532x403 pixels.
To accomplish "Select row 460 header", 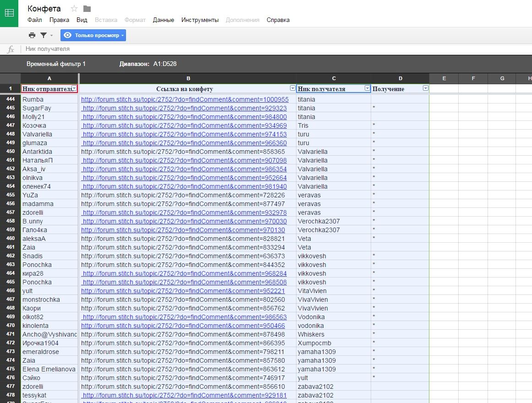I will (x=10, y=239).
